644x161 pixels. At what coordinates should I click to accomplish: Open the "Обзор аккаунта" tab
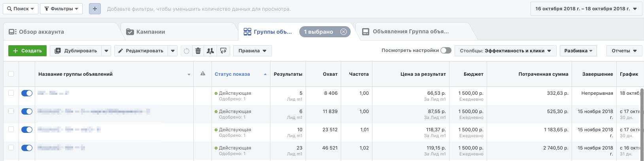[41, 32]
